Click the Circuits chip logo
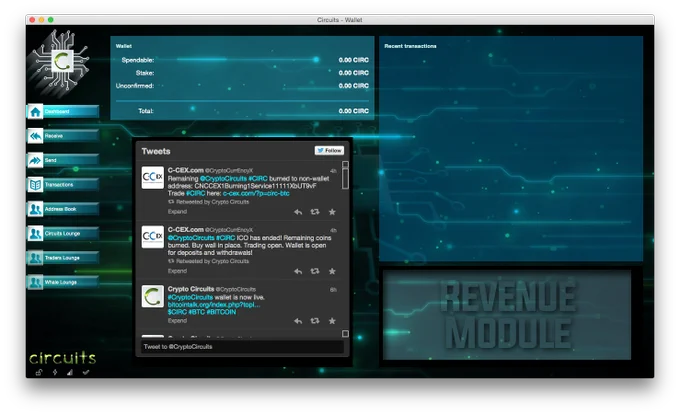This screenshot has height=415, width=680. coord(61,62)
